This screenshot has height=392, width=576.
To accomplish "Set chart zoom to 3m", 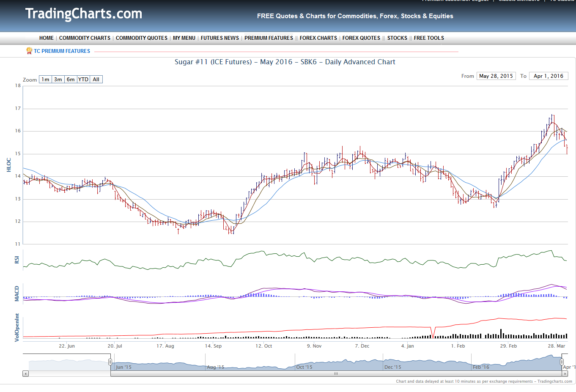I will click(58, 79).
